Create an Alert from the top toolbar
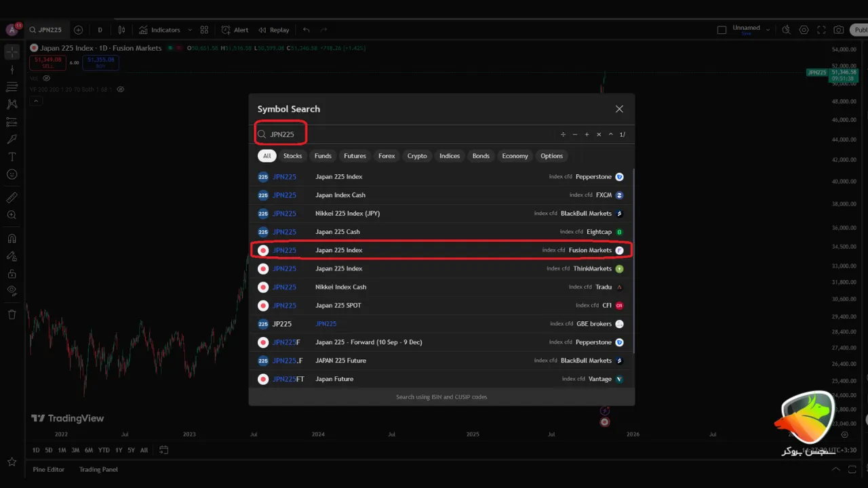 coord(235,30)
